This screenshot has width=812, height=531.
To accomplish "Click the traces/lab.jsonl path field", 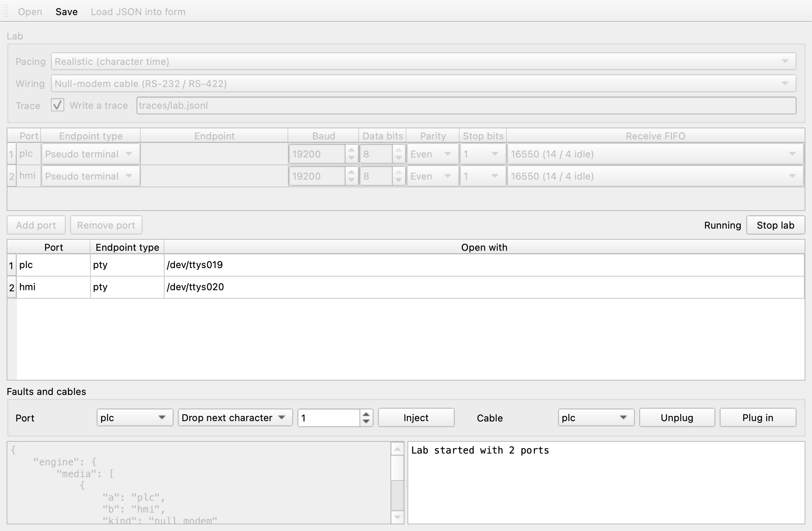I will coord(466,105).
